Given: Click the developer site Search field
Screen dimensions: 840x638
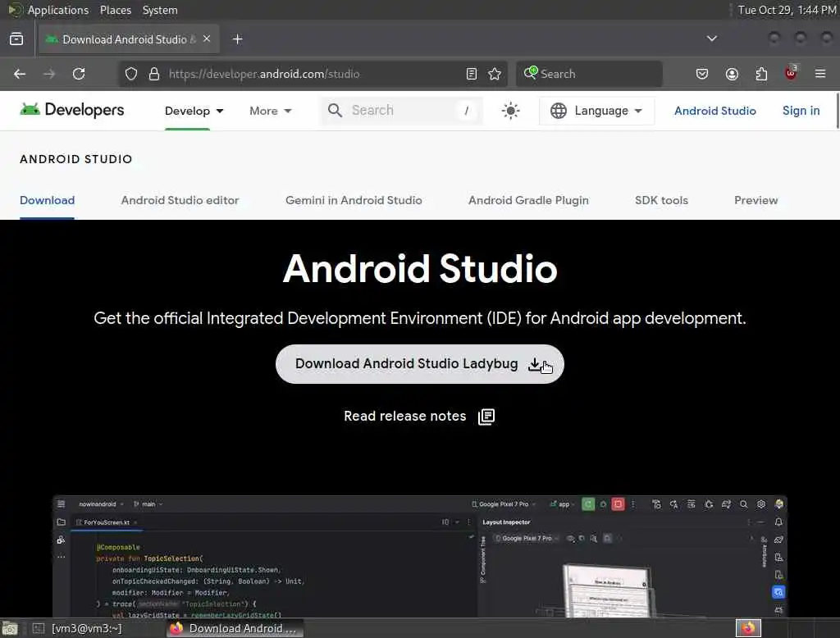Looking at the screenshot, I should [402, 111].
